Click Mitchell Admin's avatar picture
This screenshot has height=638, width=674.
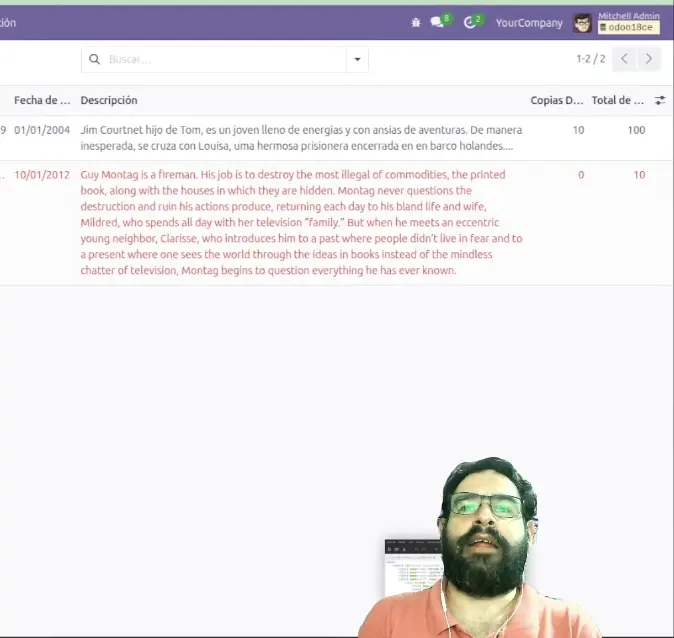coord(582,23)
